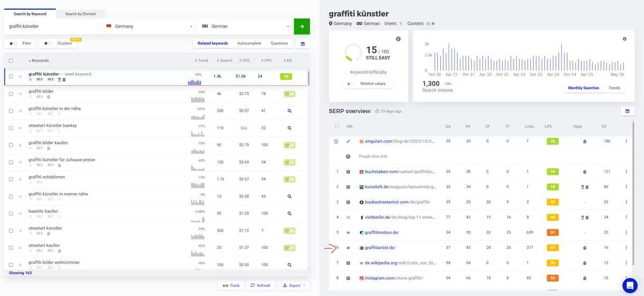Open the graffitiartist.de link
Image resolution: width=644 pixels, height=296 pixels.
[380, 248]
